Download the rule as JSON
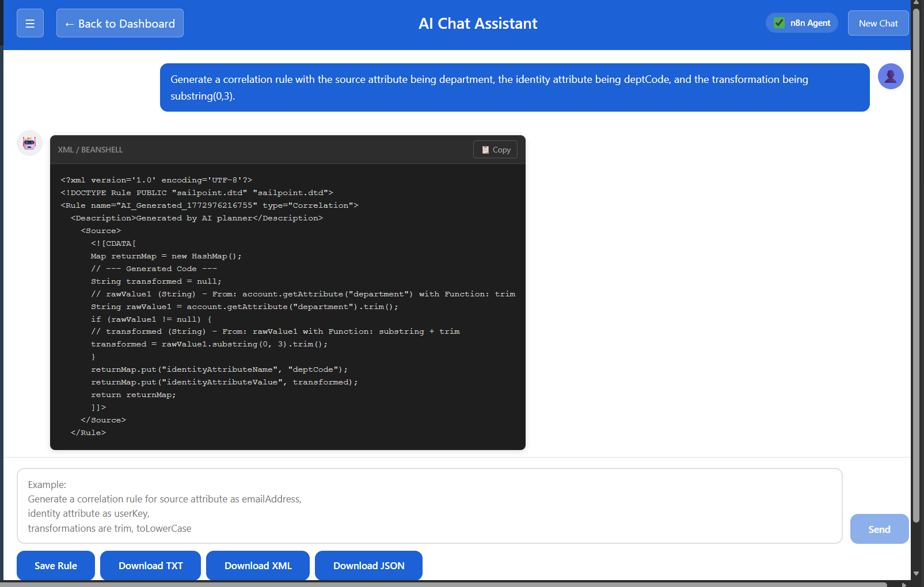Viewport: 924px width, 587px height. pos(368,566)
